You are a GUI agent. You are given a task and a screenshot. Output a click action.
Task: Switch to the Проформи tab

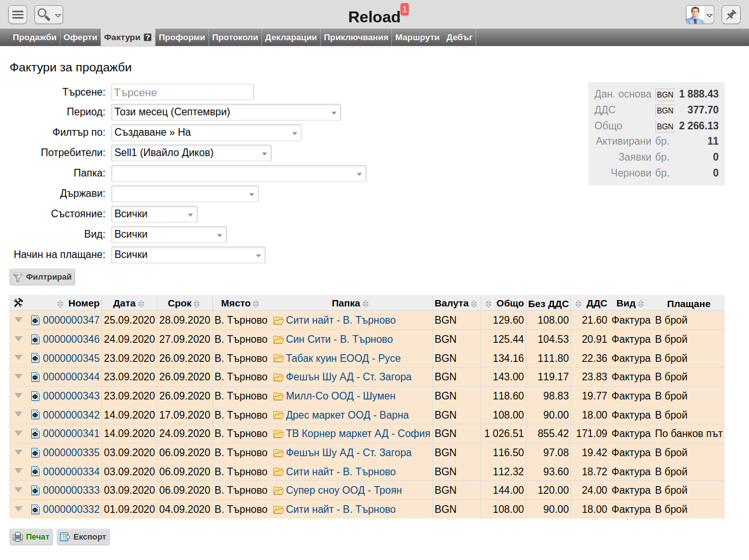pyautogui.click(x=182, y=37)
